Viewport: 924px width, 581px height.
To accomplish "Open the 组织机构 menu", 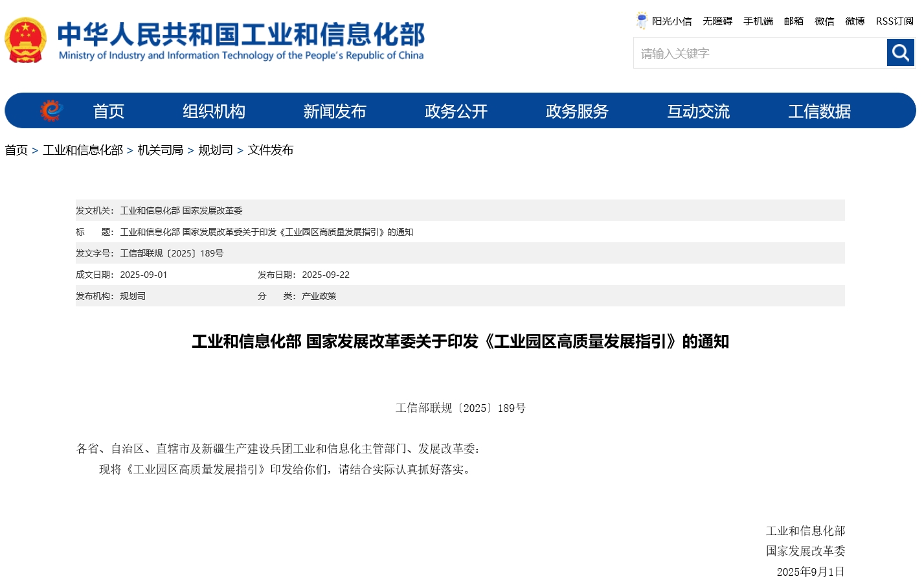I will [214, 111].
